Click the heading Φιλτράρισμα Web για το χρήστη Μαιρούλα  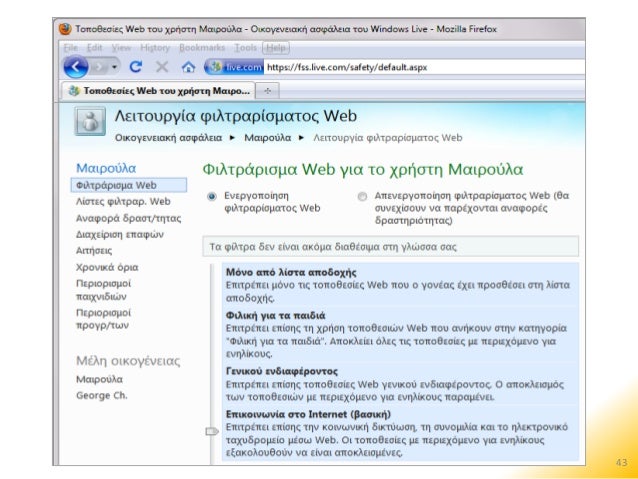(363, 169)
